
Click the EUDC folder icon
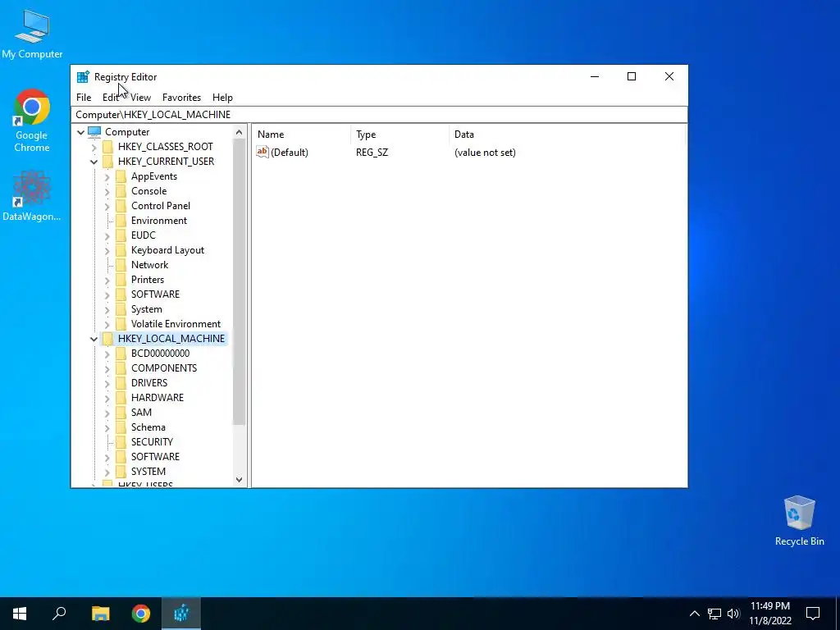(x=121, y=235)
